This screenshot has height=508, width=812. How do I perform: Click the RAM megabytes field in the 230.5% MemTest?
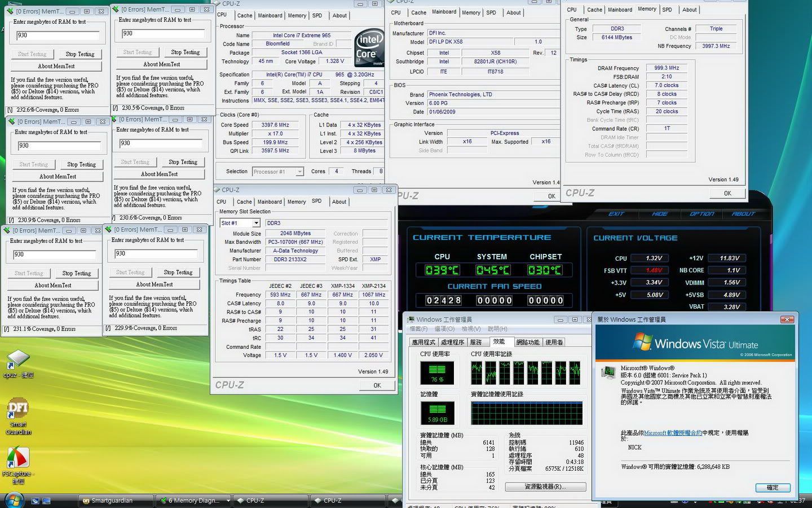point(163,34)
